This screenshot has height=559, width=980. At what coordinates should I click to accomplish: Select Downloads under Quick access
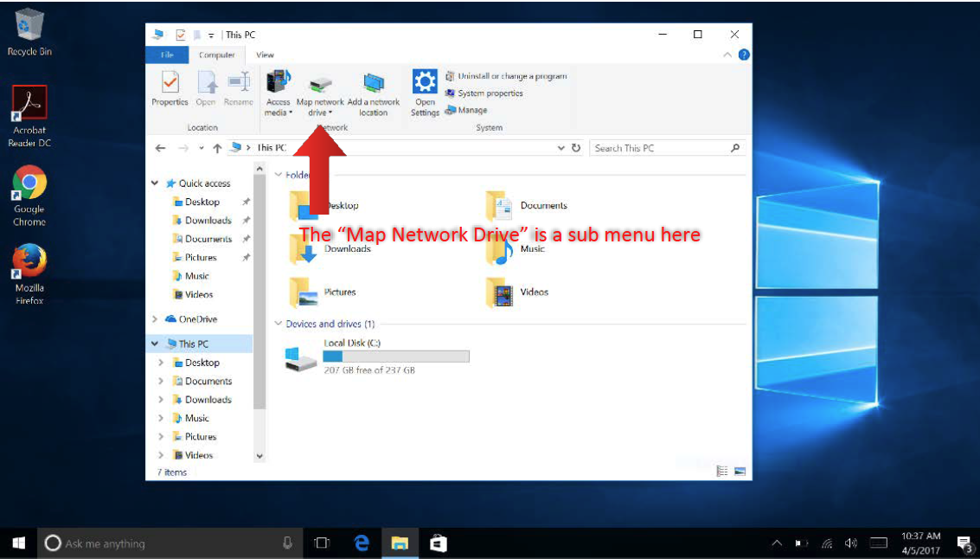click(x=208, y=220)
